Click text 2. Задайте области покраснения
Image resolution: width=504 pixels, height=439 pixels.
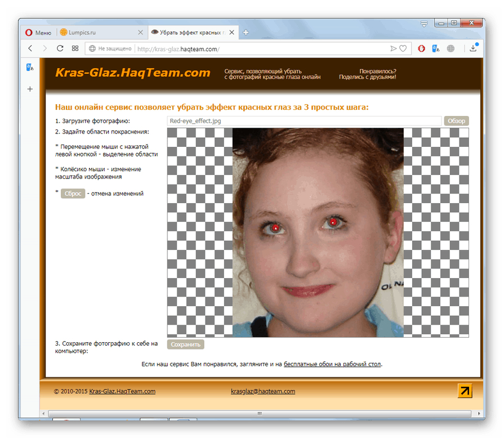click(102, 132)
